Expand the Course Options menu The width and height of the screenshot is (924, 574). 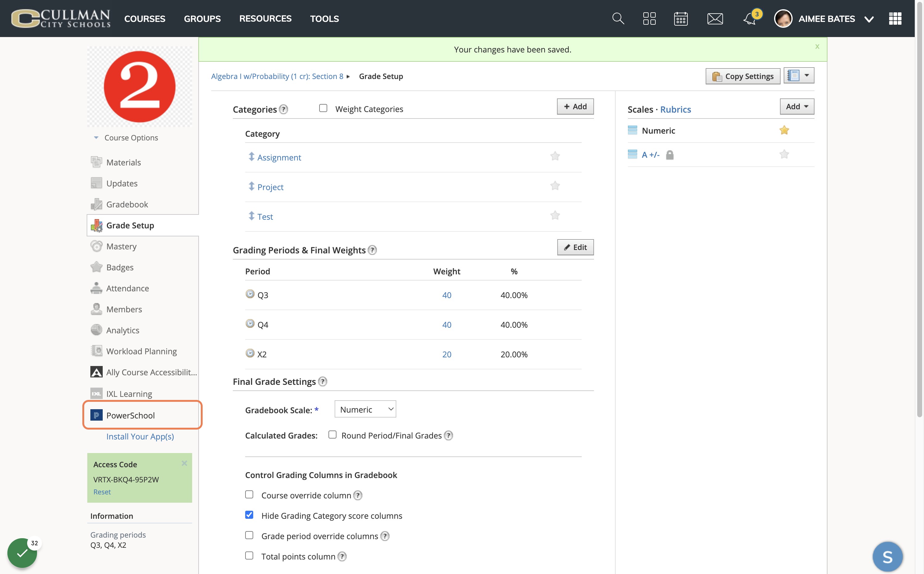126,138
